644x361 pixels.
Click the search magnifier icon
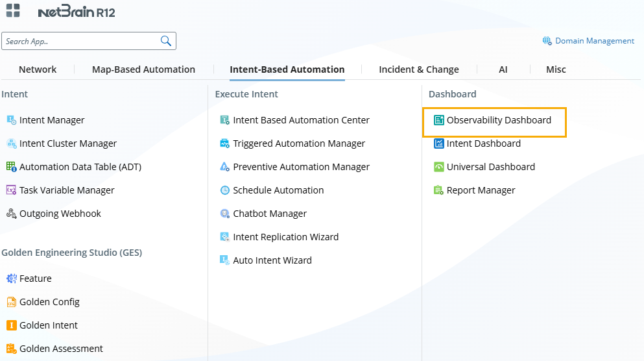[166, 41]
